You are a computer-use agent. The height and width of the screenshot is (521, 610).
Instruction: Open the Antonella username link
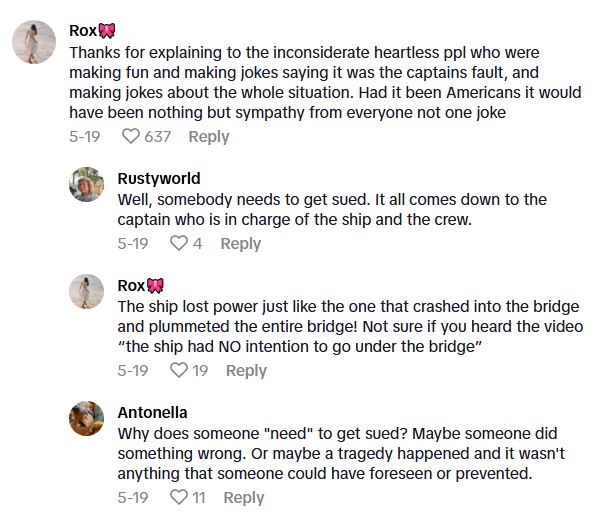click(x=152, y=412)
